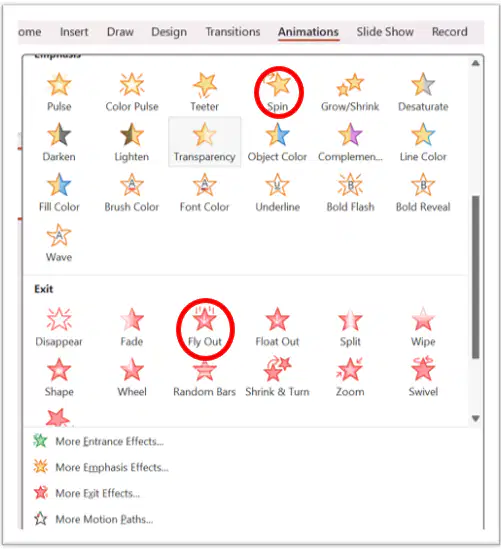Apply Grow/Shrink emphasis effect

(350, 92)
